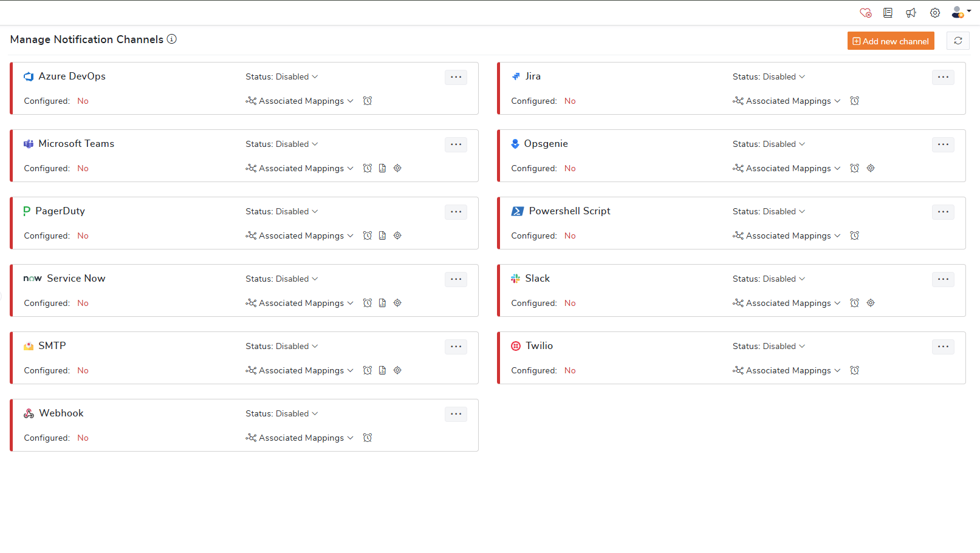Open the three-dot menu for Twilio
Viewport: 980px width, 553px height.
[x=944, y=347]
